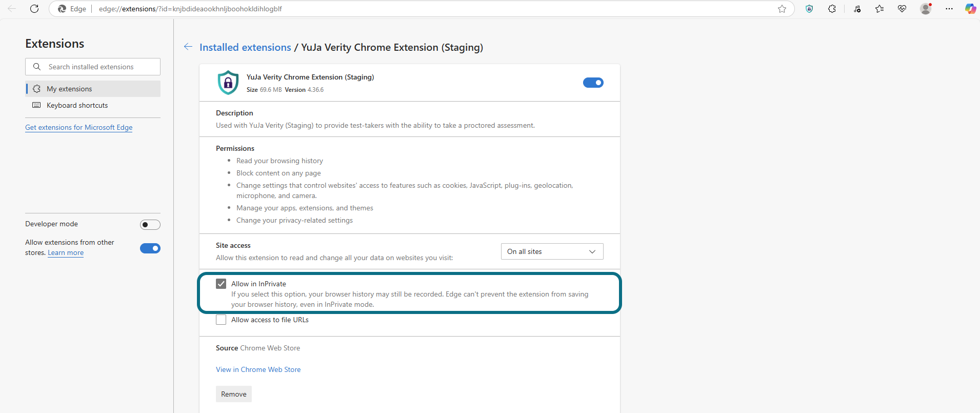The image size is (980, 413).
Task: Open the profile avatar menu
Action: click(926, 9)
